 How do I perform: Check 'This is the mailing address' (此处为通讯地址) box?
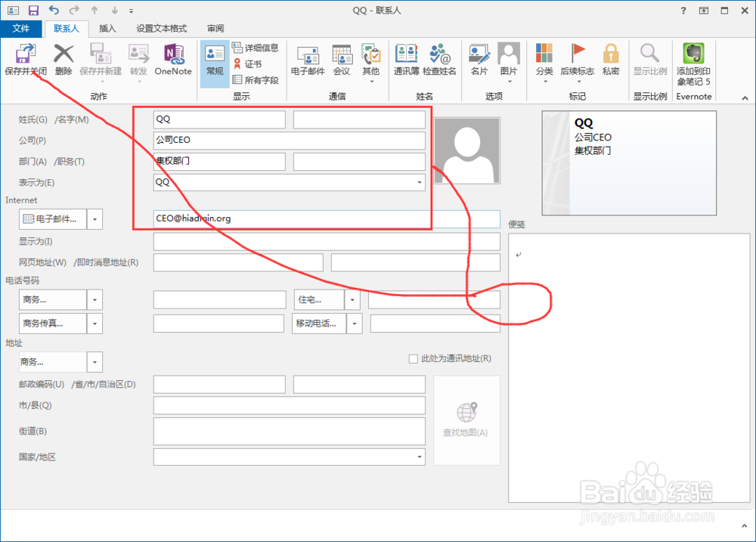(x=414, y=359)
